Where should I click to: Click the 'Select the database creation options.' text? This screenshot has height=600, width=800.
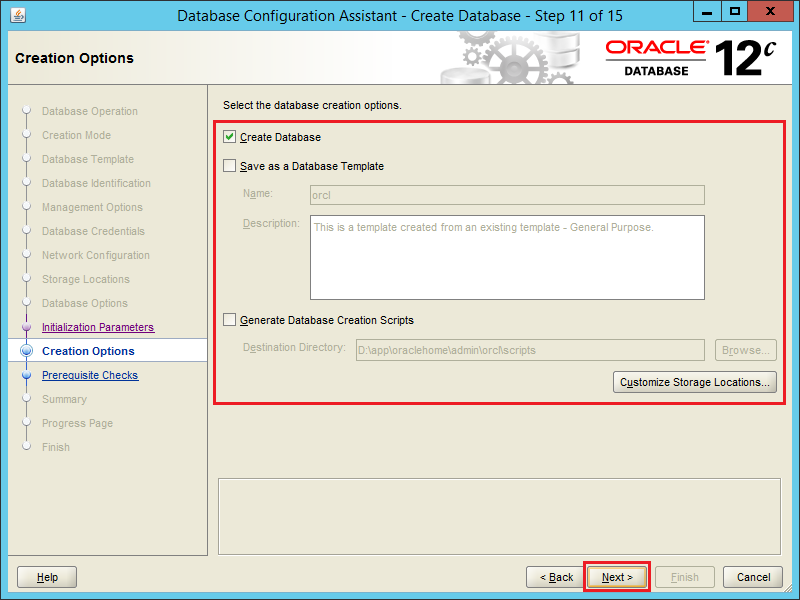click(x=312, y=105)
